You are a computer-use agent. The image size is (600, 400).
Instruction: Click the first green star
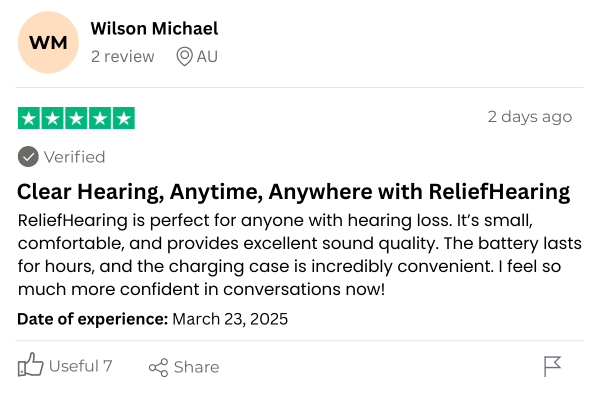pos(29,118)
